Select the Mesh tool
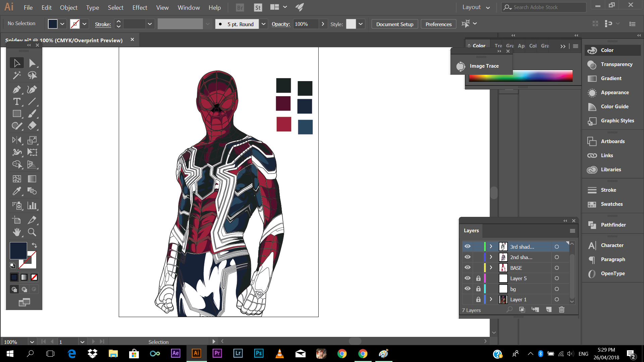The width and height of the screenshot is (644, 362). (x=17, y=179)
